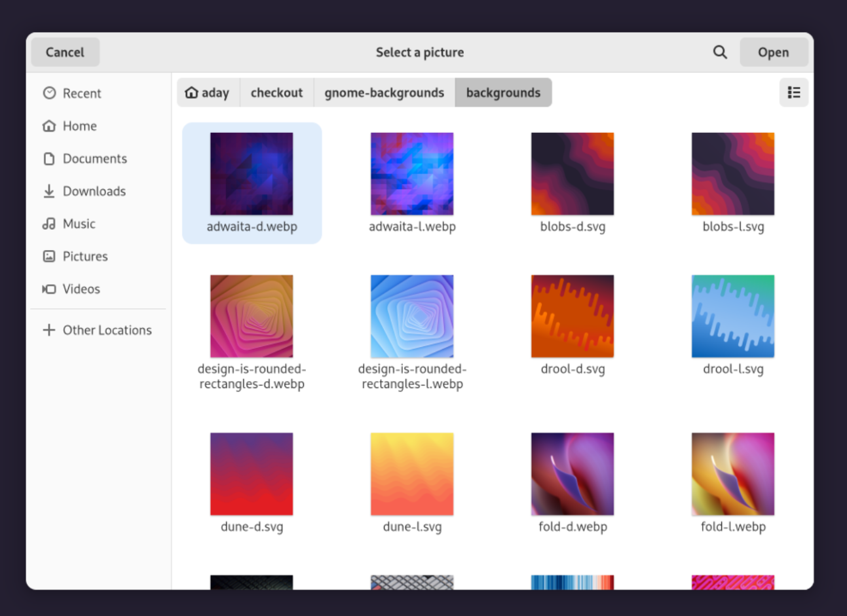Viewport: 847px width, 616px height.
Task: Click the file name label drool-d.svg
Action: tap(573, 369)
